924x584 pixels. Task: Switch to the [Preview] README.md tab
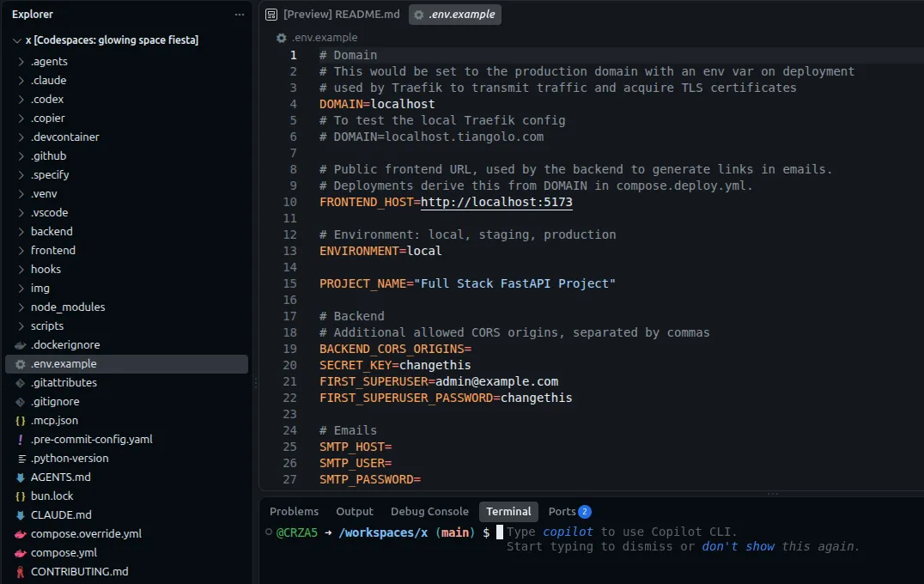[333, 14]
